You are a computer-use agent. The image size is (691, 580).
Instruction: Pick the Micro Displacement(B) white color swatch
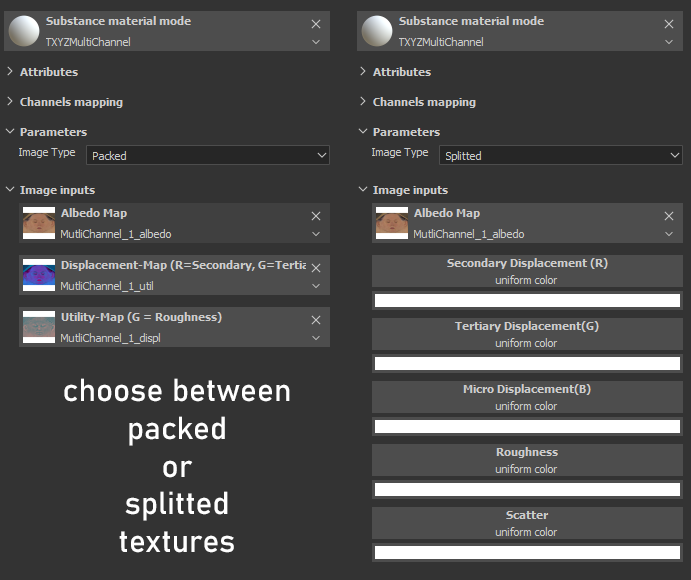[x=527, y=426]
